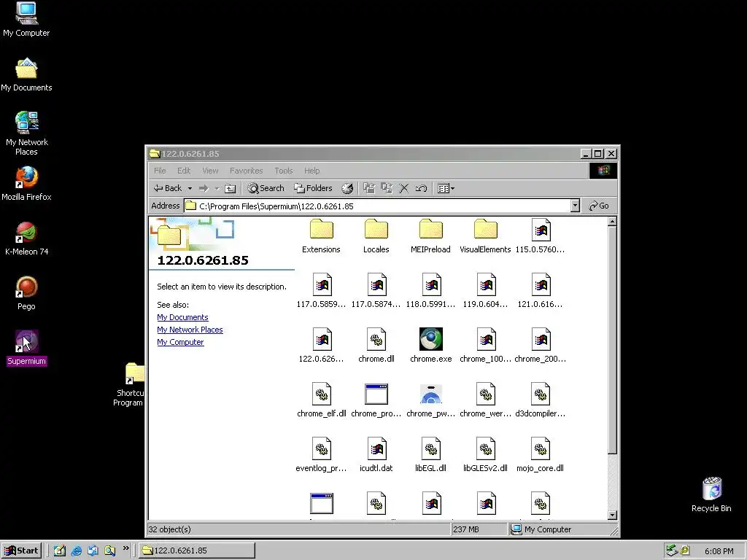Click the Back button
The height and width of the screenshot is (560, 747).
click(x=168, y=188)
